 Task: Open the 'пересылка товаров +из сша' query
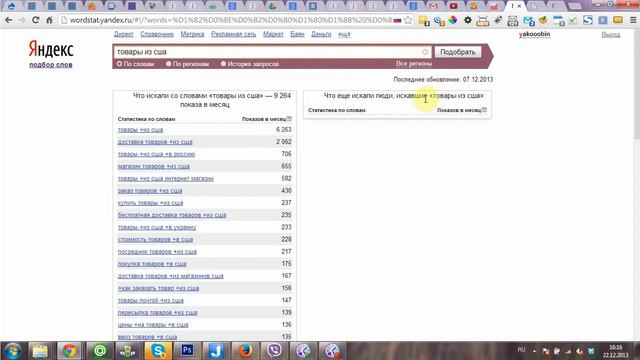click(x=158, y=313)
